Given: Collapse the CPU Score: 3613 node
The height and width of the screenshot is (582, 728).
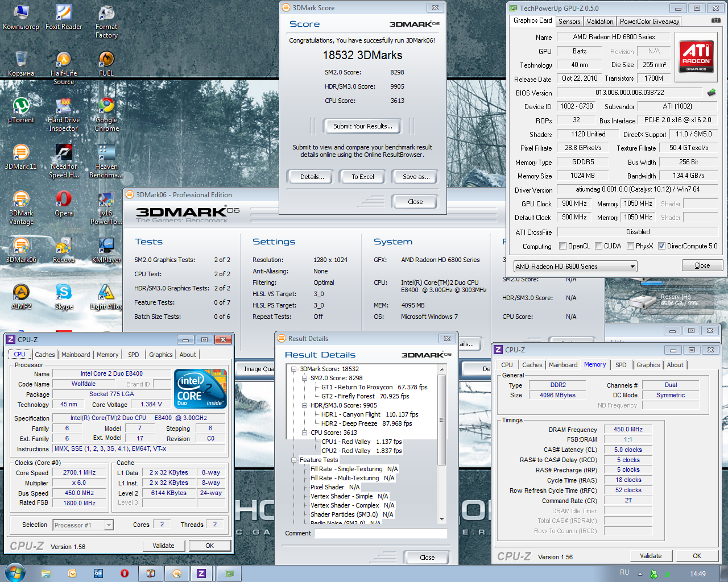Looking at the screenshot, I should (305, 433).
